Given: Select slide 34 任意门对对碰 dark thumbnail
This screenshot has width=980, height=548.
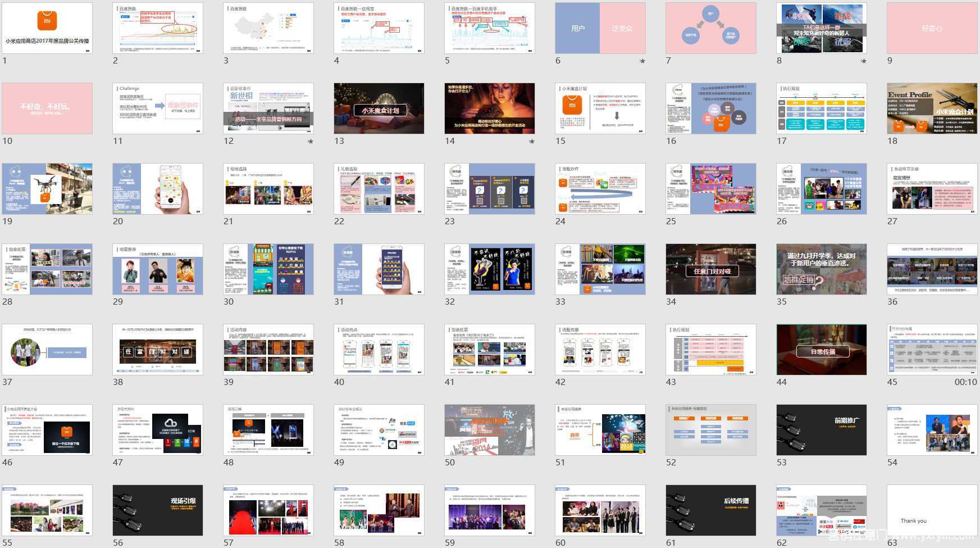Looking at the screenshot, I should pos(711,269).
